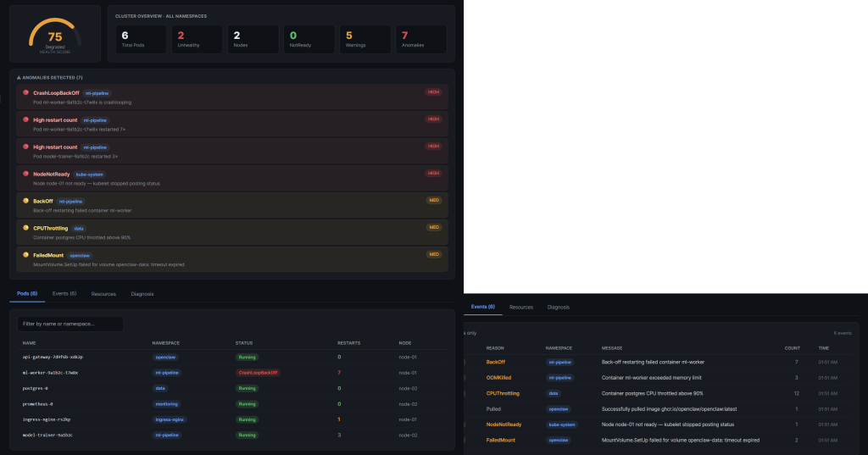This screenshot has height=455, width=868.
Task: Click the health score gauge showing 75
Action: 55,36
